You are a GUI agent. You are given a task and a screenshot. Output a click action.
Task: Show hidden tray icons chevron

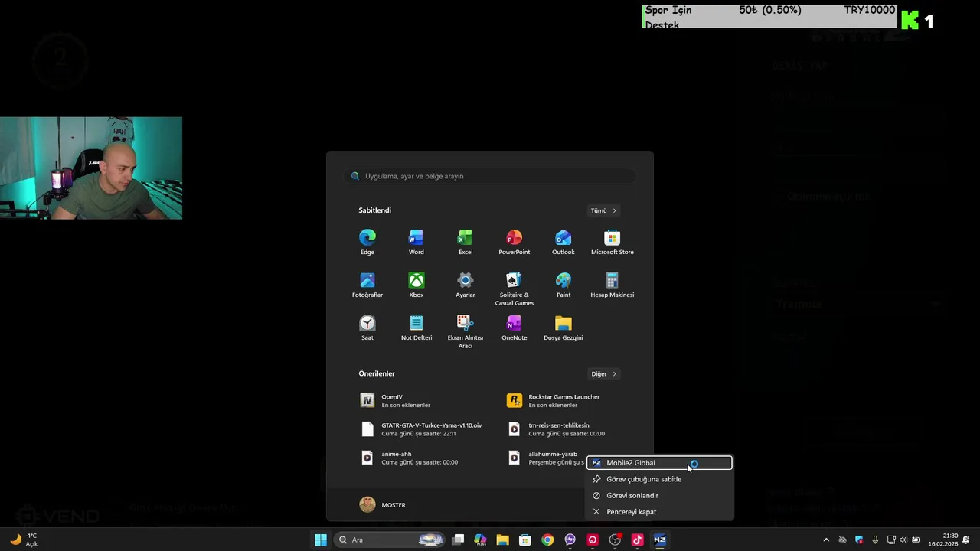(x=826, y=540)
